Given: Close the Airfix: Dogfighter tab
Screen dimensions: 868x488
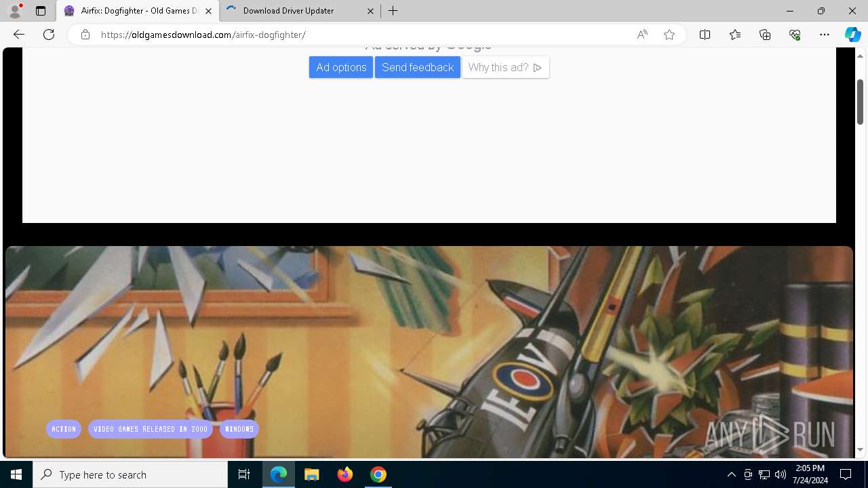Looking at the screenshot, I should click(x=208, y=11).
